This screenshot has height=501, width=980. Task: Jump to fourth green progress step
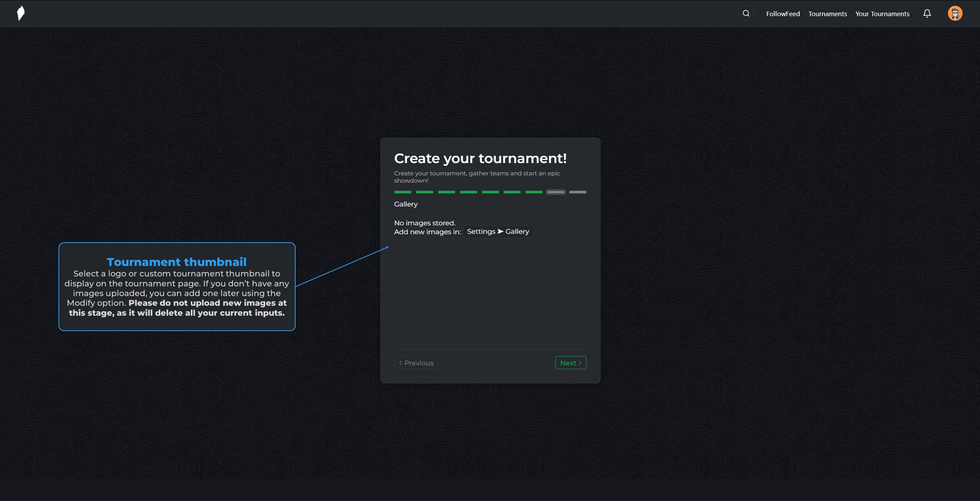click(x=468, y=192)
